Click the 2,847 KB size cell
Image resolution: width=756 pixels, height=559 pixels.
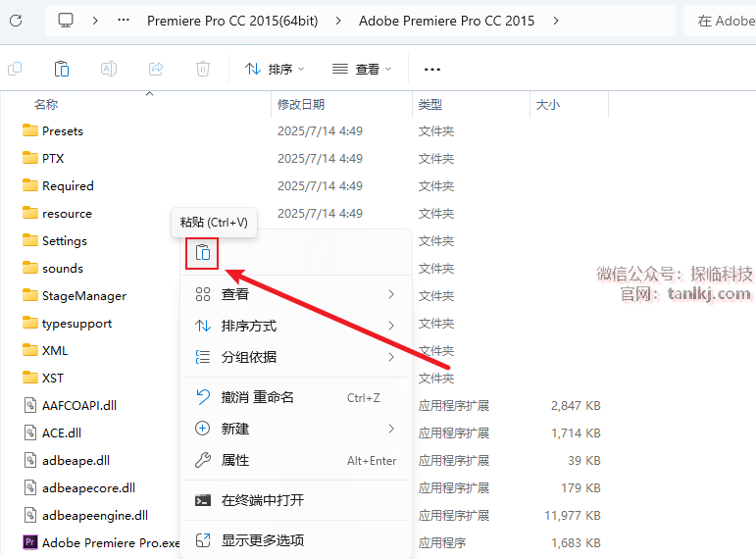[x=576, y=406]
